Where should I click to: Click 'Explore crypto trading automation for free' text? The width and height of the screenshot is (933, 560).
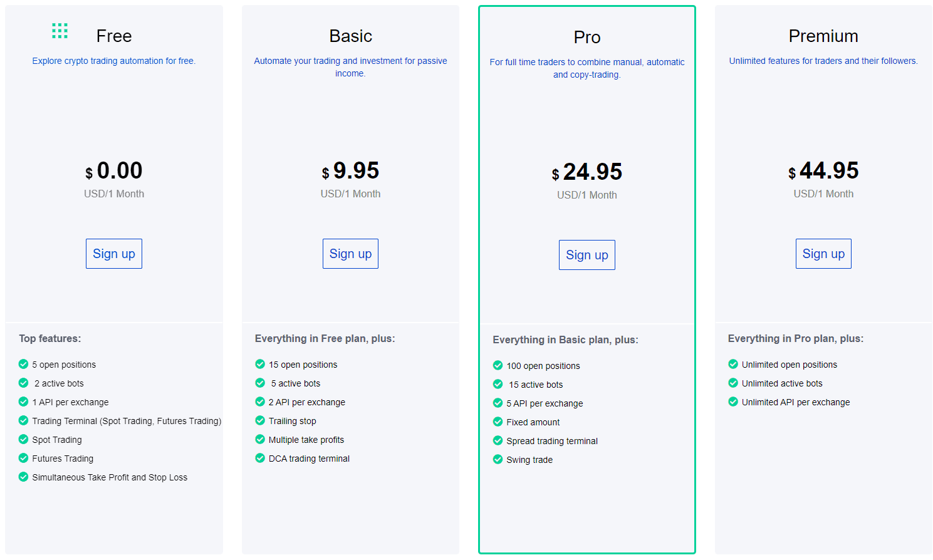[x=114, y=61]
